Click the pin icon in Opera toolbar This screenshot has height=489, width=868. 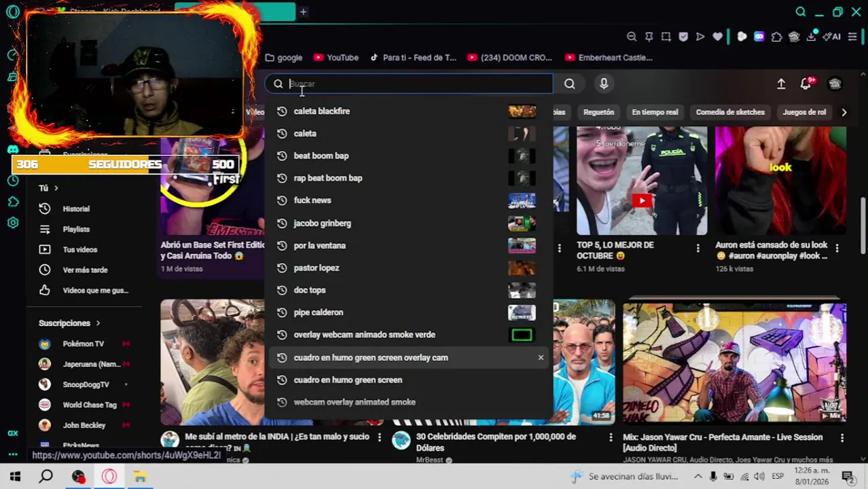pos(649,37)
